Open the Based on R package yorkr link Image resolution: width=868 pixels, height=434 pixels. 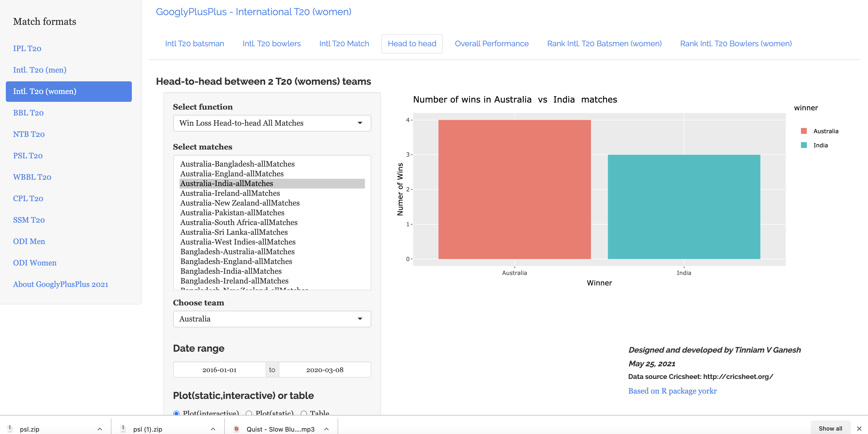pos(672,391)
